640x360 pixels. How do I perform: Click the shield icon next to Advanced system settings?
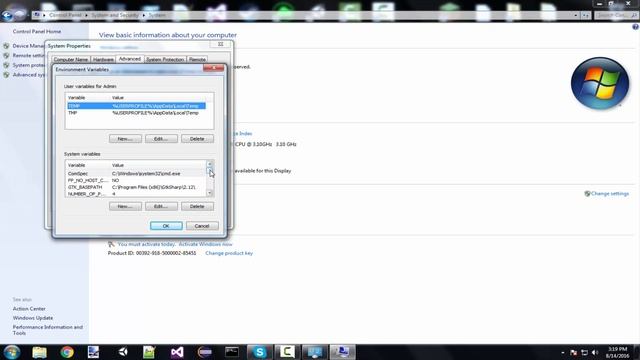(x=6, y=75)
